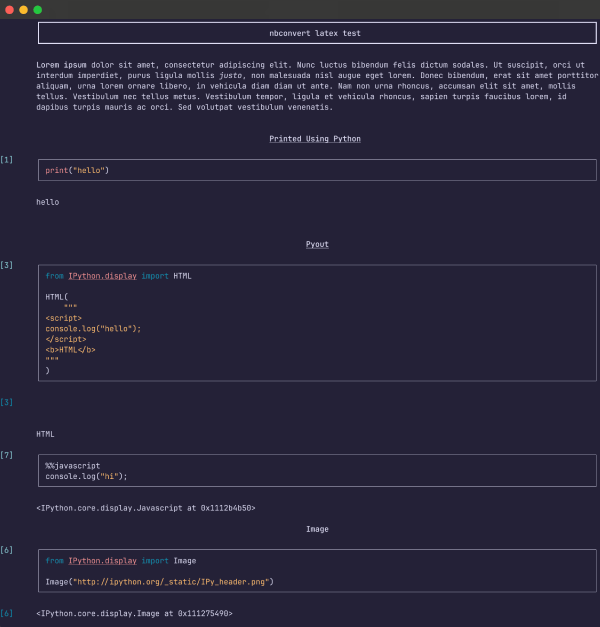The height and width of the screenshot is (627, 600).
Task: Click the print("hello") code cell
Action: click(x=317, y=170)
